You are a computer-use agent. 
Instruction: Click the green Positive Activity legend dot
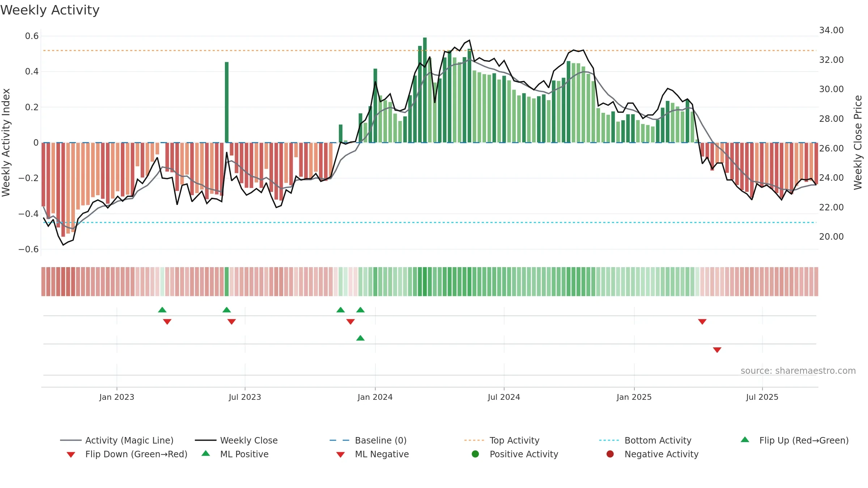click(475, 454)
